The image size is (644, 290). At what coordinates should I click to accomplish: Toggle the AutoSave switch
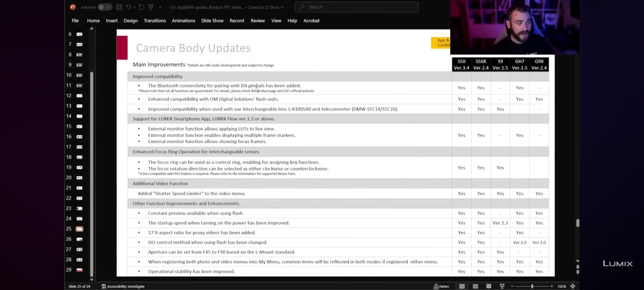pos(104,7)
